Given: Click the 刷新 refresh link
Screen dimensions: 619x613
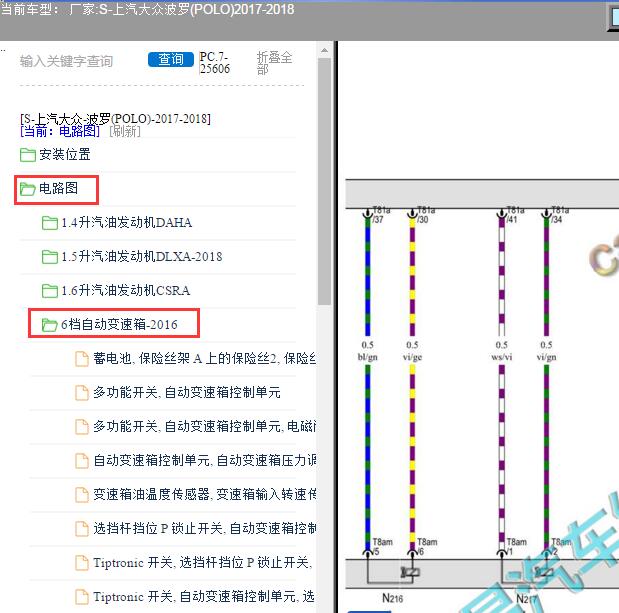Looking at the screenshot, I should (125, 131).
